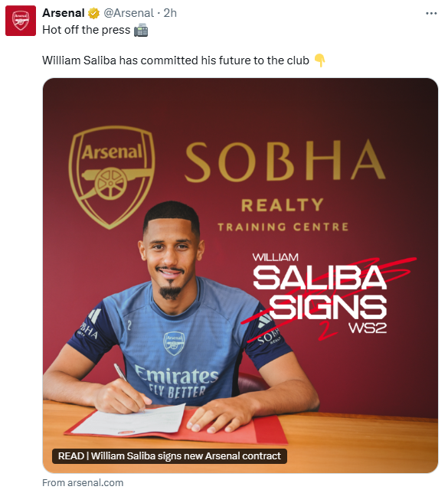Image resolution: width=448 pixels, height=493 pixels.
Task: Click the Emirates Fly Better shirt logo
Action: point(177,382)
